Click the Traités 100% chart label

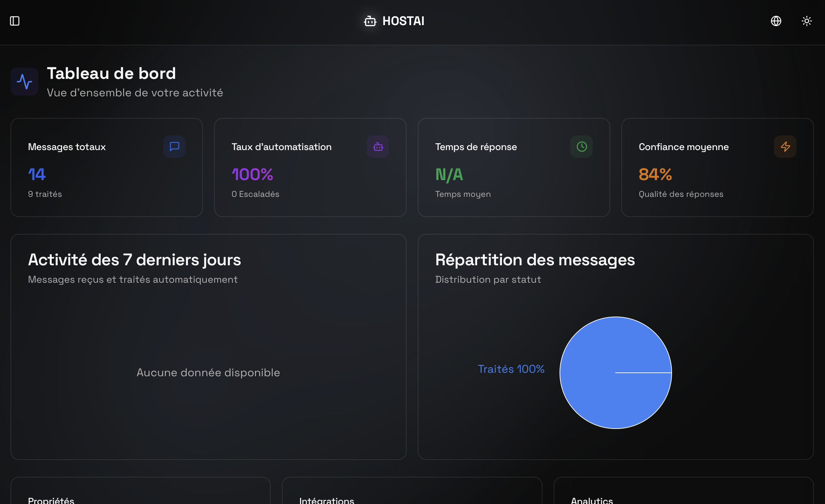coord(511,369)
